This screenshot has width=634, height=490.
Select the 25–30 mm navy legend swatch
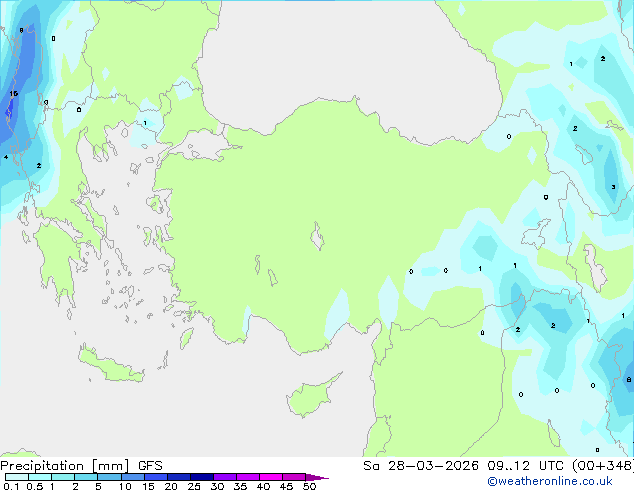201,477
